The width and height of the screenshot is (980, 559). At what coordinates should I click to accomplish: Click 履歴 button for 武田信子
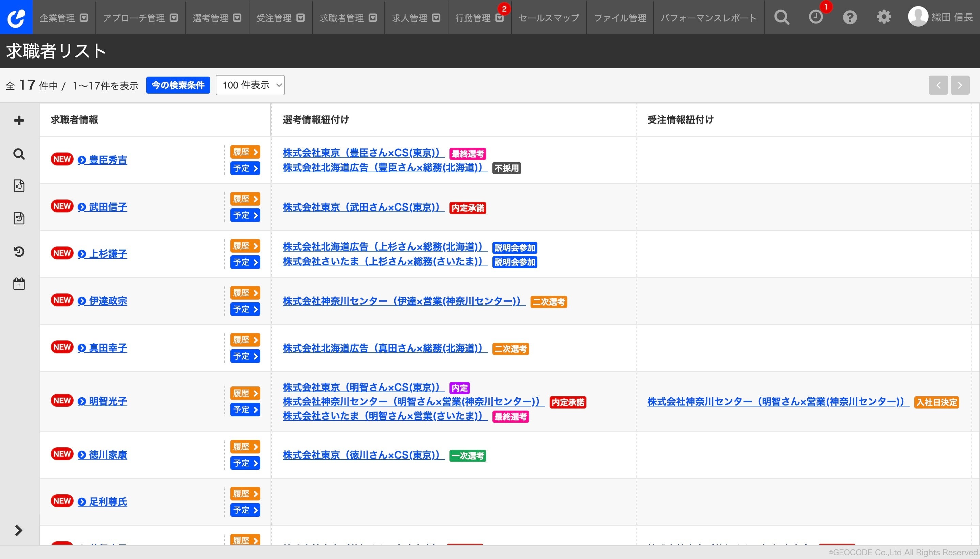pyautogui.click(x=245, y=199)
